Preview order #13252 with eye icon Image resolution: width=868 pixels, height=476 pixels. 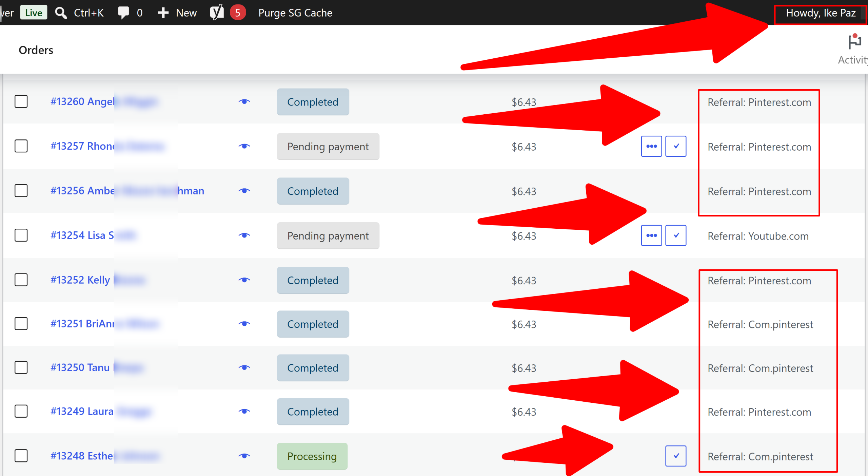coord(244,280)
